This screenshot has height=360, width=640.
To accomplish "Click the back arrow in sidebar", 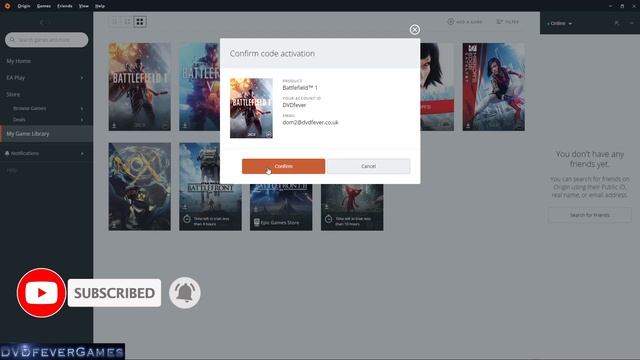I will pyautogui.click(x=41, y=22).
